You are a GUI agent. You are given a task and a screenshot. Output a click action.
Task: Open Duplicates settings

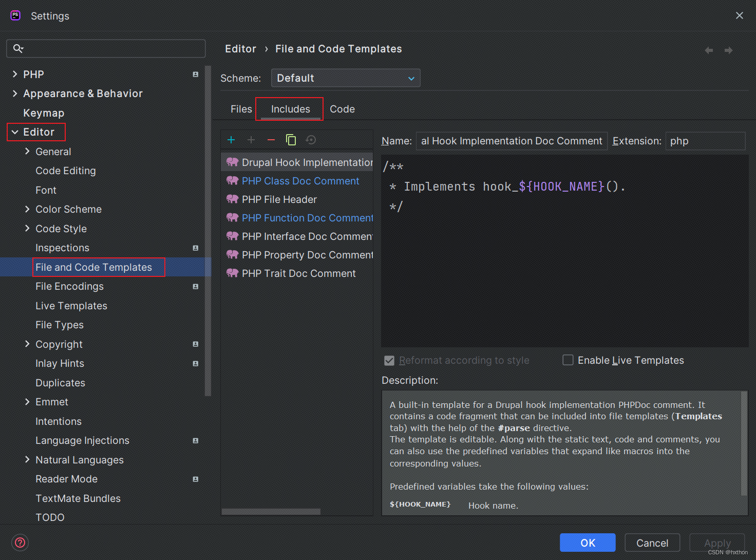[60, 383]
